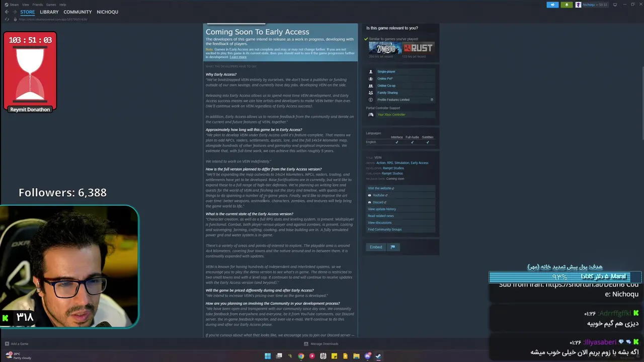The height and width of the screenshot is (362, 644).
Task: Click the Profile Features Limited info icon
Action: tap(371, 100)
